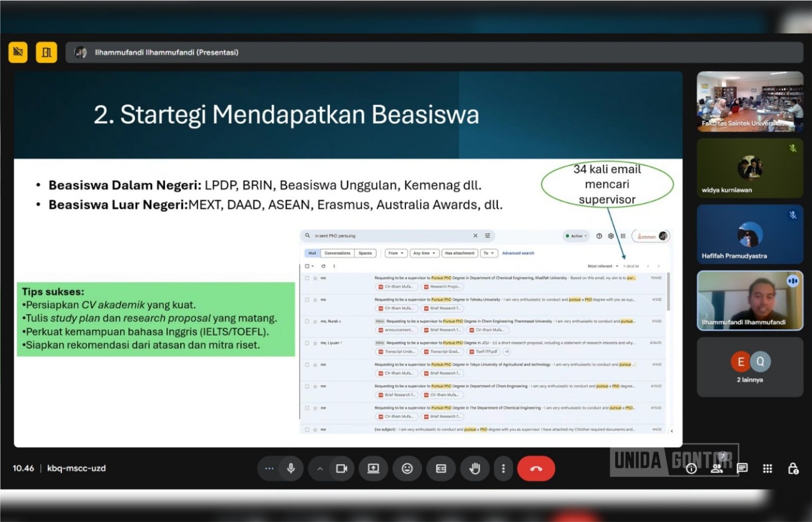
Task: Tick the first email's selection checkbox
Action: [x=306, y=277]
